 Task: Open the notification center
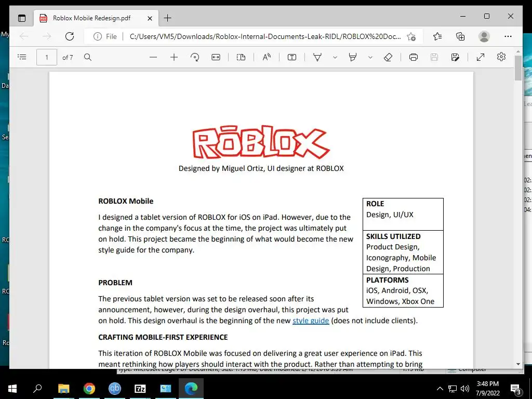pos(515,389)
